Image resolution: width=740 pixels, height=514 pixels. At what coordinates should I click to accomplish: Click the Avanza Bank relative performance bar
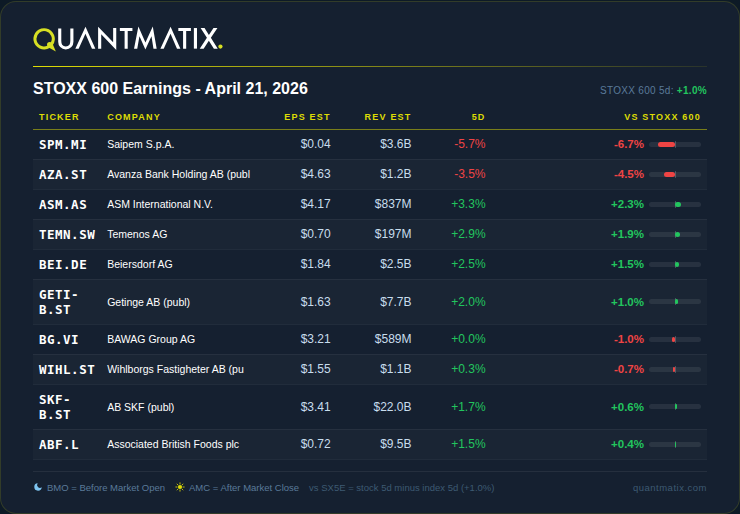675,175
